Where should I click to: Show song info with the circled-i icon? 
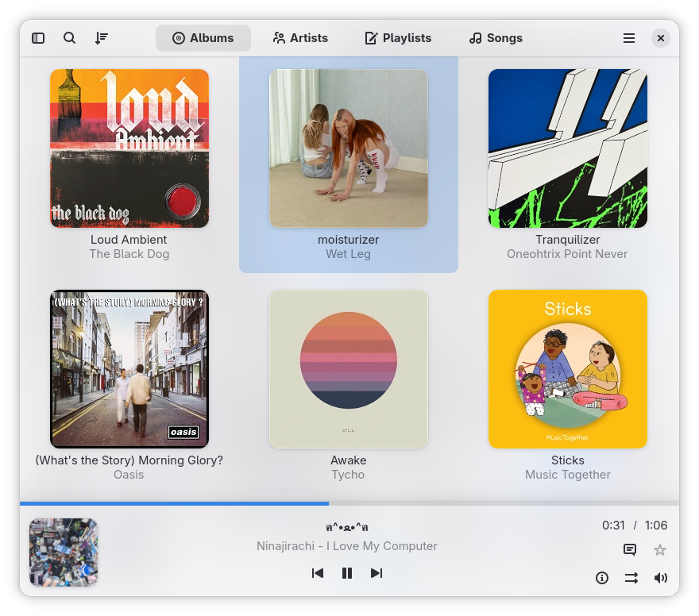coord(602,578)
